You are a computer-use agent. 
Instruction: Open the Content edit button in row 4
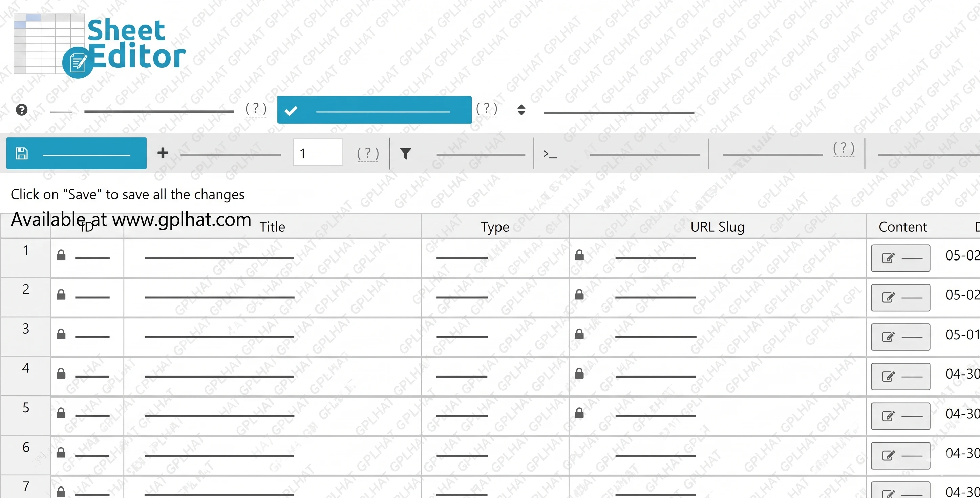(x=900, y=377)
